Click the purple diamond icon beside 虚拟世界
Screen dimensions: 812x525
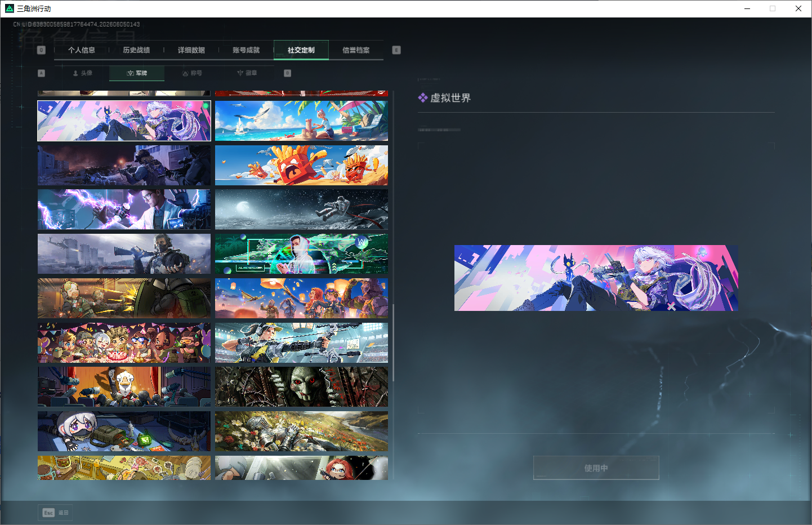(423, 98)
